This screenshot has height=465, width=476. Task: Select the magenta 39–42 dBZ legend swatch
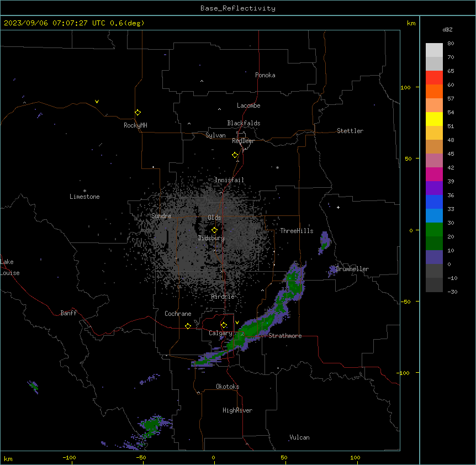[x=434, y=174]
